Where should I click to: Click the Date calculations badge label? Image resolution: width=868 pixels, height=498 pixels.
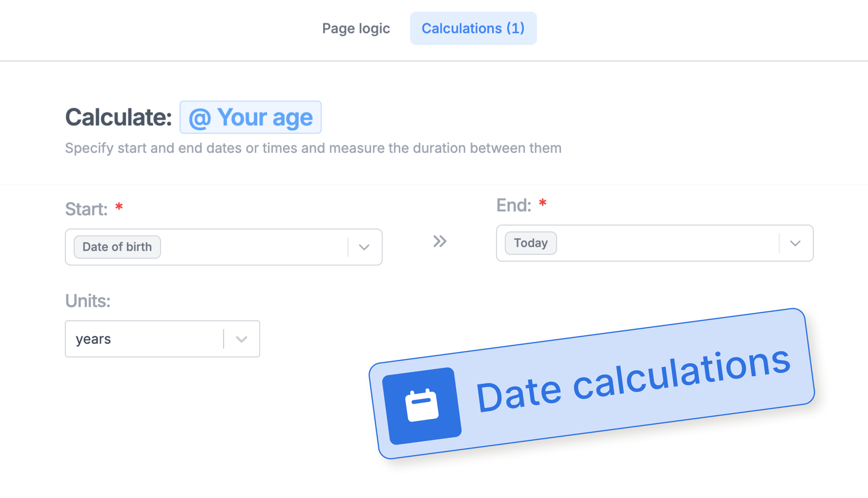tap(633, 381)
